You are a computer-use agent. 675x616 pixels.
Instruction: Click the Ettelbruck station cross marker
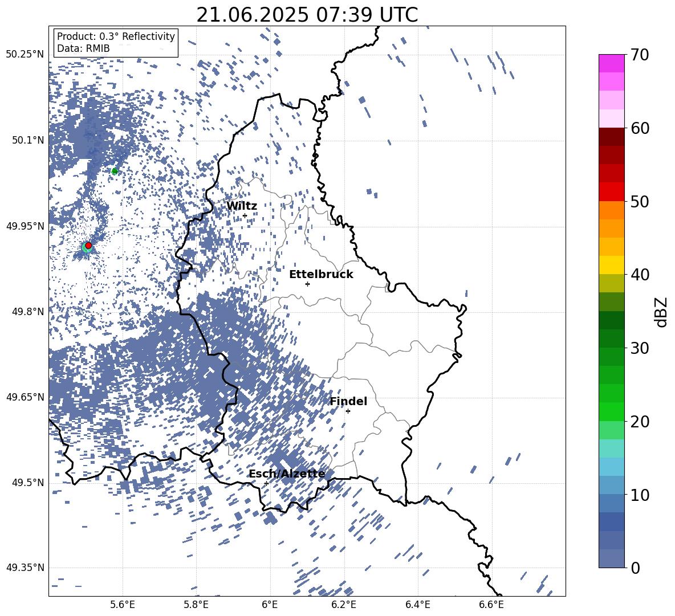tap(307, 284)
